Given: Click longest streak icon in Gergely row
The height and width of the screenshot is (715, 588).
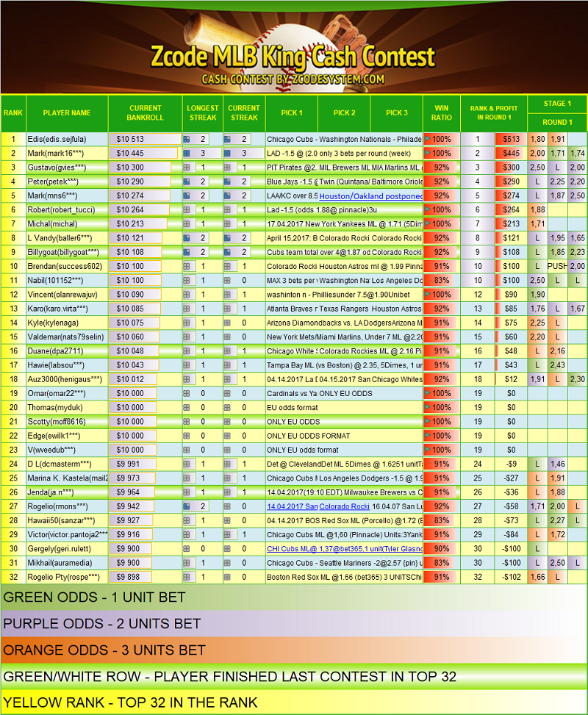Looking at the screenshot, I should (x=187, y=549).
